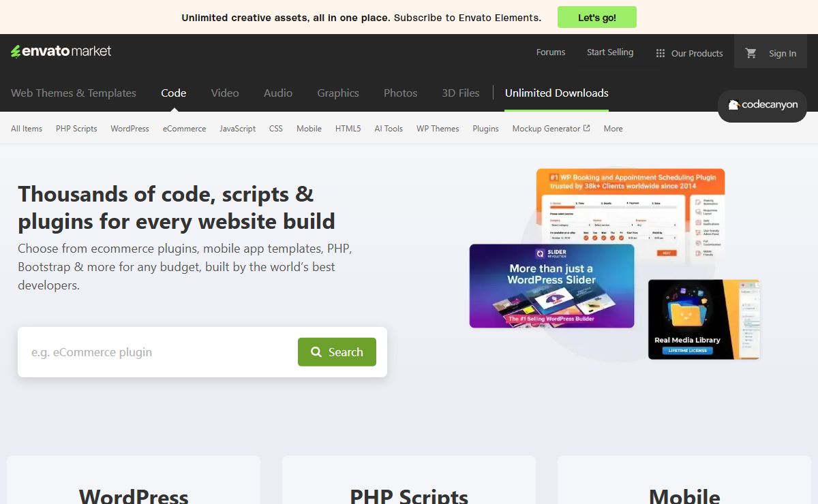Open Real Media Library promo image
Image resolution: width=818 pixels, height=504 pixels.
[703, 319]
